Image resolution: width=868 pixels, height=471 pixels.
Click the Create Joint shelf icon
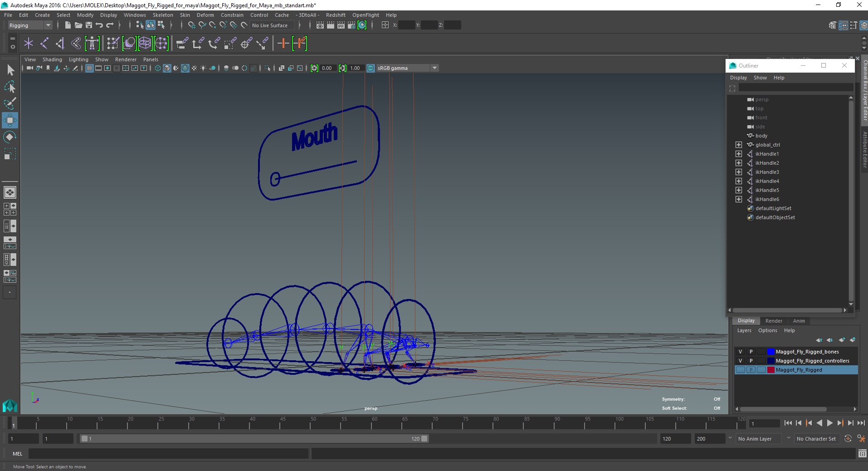(x=44, y=44)
